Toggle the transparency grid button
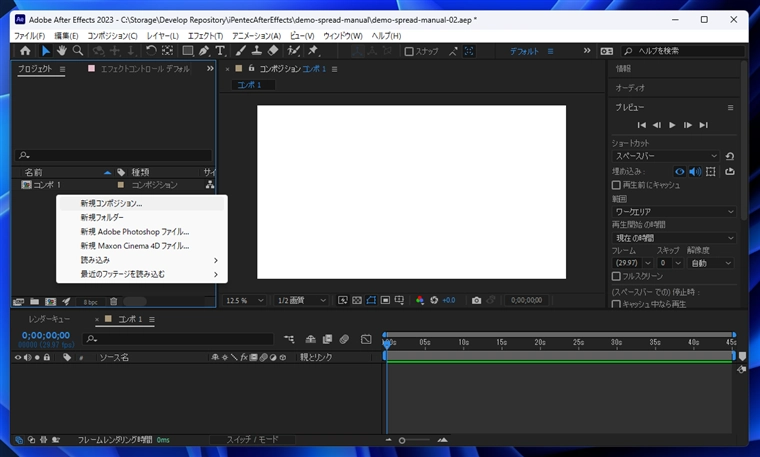Screen dimensions: 760x457 (357, 300)
